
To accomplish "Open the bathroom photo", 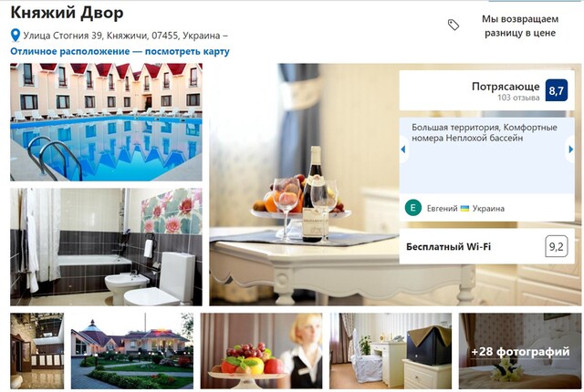I will [x=106, y=246].
